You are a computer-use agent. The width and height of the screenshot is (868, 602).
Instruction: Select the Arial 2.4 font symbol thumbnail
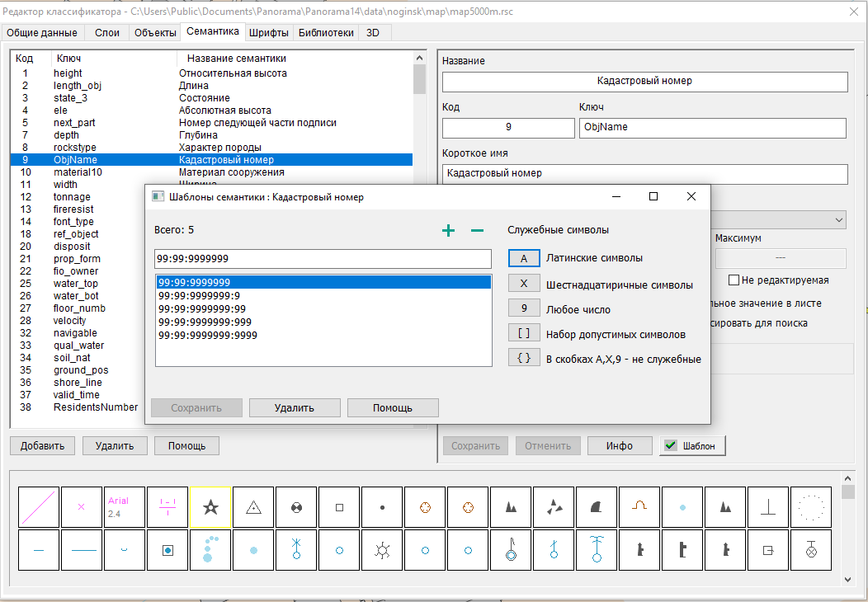tap(125, 507)
